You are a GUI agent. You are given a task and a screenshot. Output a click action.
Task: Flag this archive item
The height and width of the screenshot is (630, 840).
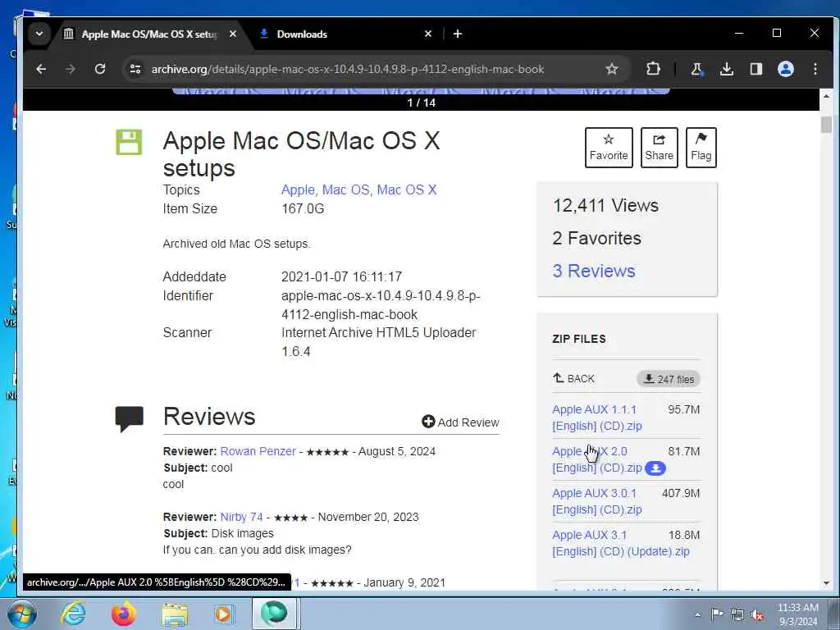pos(701,148)
